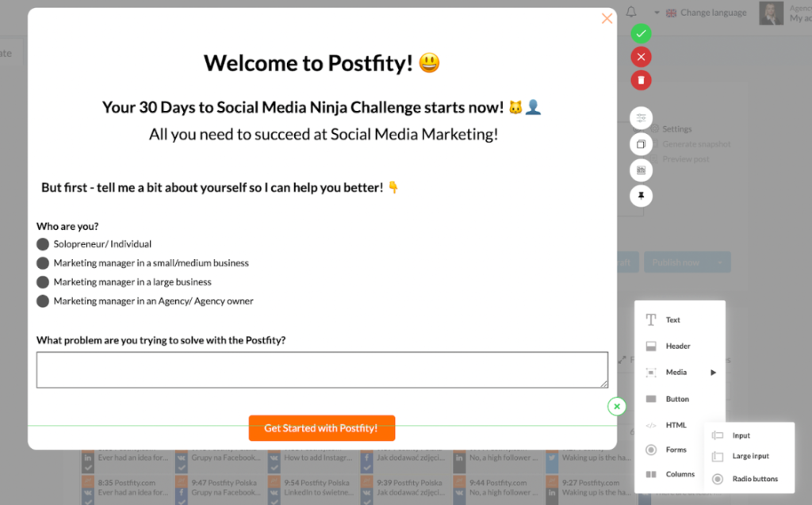
Task: Open the notifications bell icon
Action: [x=631, y=13]
